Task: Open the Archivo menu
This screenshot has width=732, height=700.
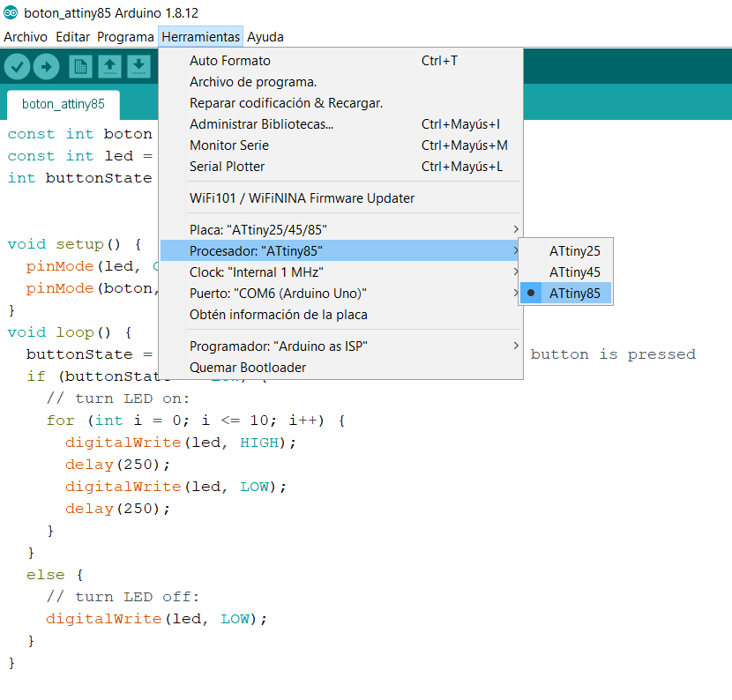Action: click(x=26, y=37)
